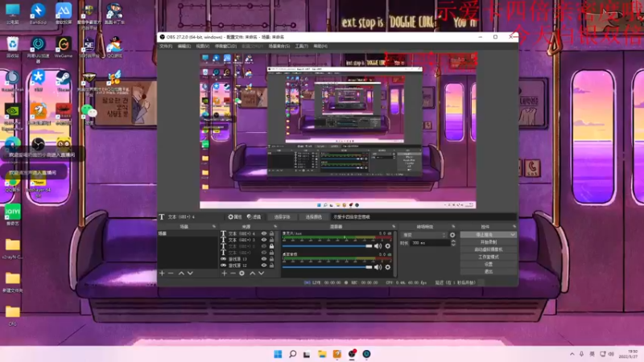Viewport: 644px width, 362px height.
Task: Hide the 游戏源 12 source via its eye
Action: click(264, 265)
